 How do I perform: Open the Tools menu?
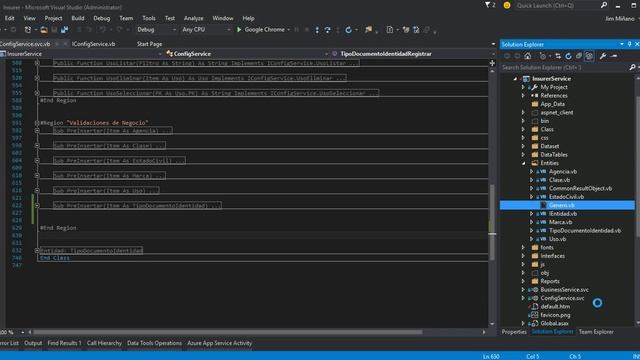click(x=149, y=18)
